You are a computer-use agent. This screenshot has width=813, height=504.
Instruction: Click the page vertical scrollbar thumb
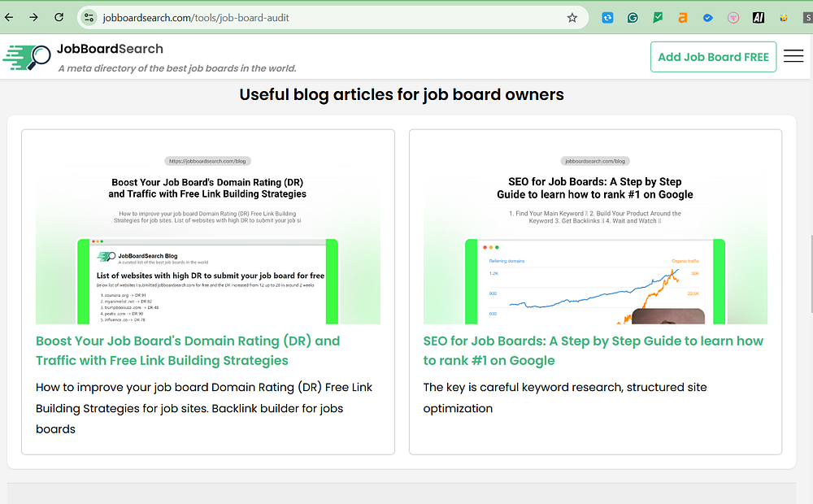point(811,273)
